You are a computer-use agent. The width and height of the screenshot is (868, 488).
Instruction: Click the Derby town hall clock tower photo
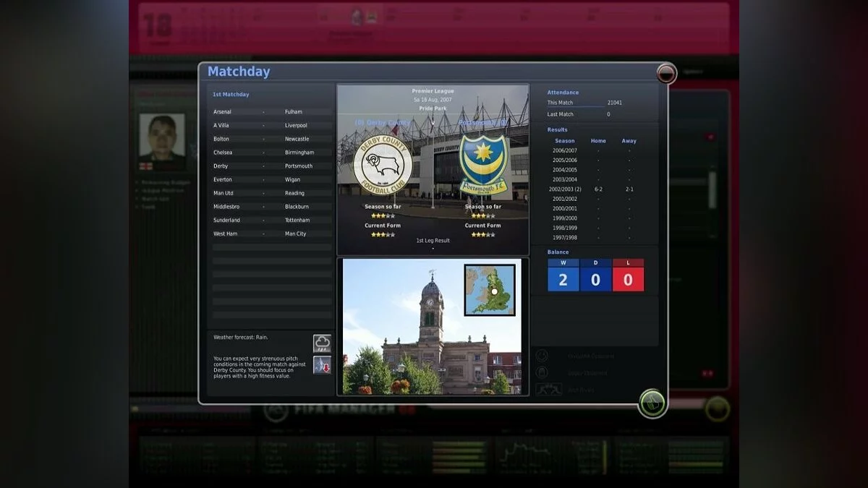click(432, 327)
